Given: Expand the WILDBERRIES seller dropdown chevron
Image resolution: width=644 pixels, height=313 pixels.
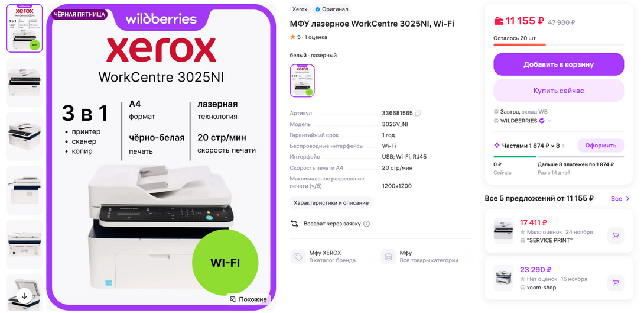Looking at the screenshot, I should [x=549, y=121].
